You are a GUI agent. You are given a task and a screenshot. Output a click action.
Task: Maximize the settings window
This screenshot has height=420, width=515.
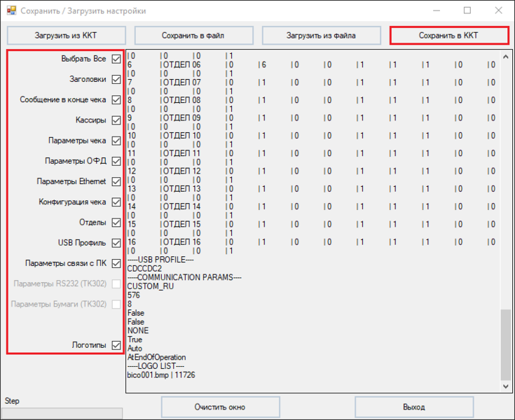pos(467,10)
